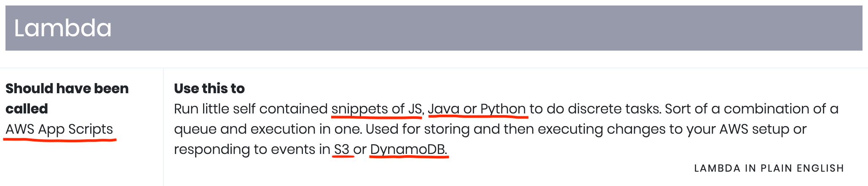Click the underlined S3 text

pyautogui.click(x=342, y=149)
